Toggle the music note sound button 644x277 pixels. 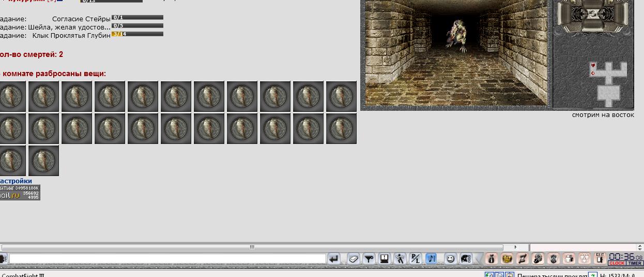(431, 258)
